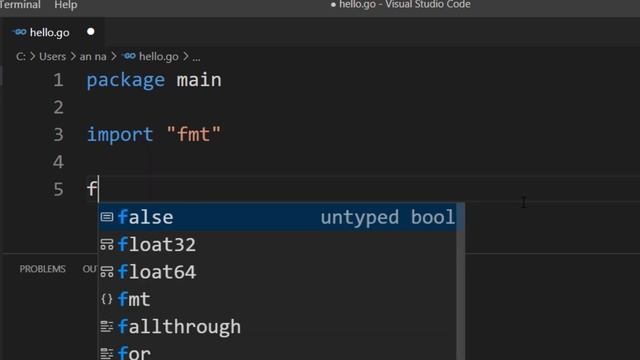Expand the chevron after C: in breadcrumb
Viewport: 640px width, 360px height.
[33, 56]
